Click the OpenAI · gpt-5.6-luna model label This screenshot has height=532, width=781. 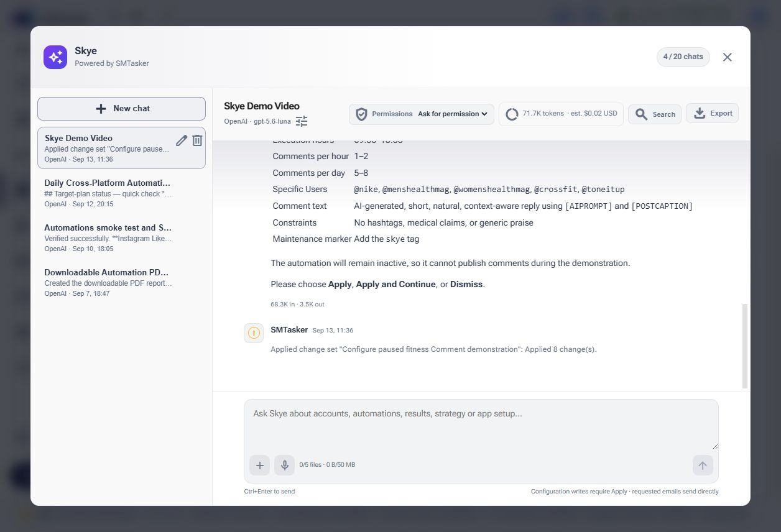pos(257,121)
